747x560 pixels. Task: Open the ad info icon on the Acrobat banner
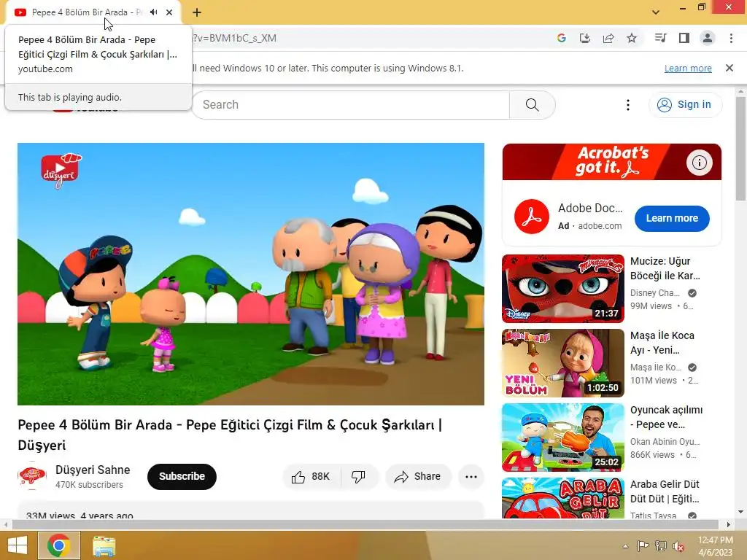coord(700,163)
